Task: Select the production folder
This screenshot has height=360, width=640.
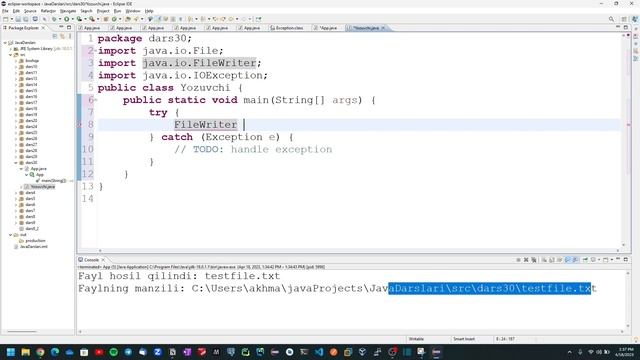Action: tap(33, 241)
